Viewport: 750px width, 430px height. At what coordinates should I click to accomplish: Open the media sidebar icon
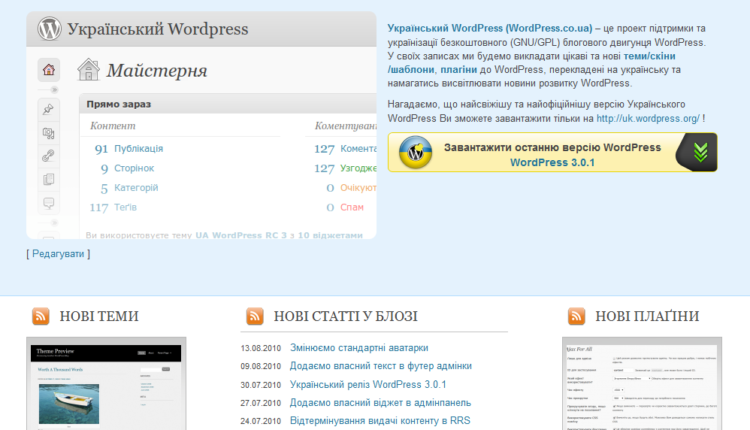click(48, 133)
